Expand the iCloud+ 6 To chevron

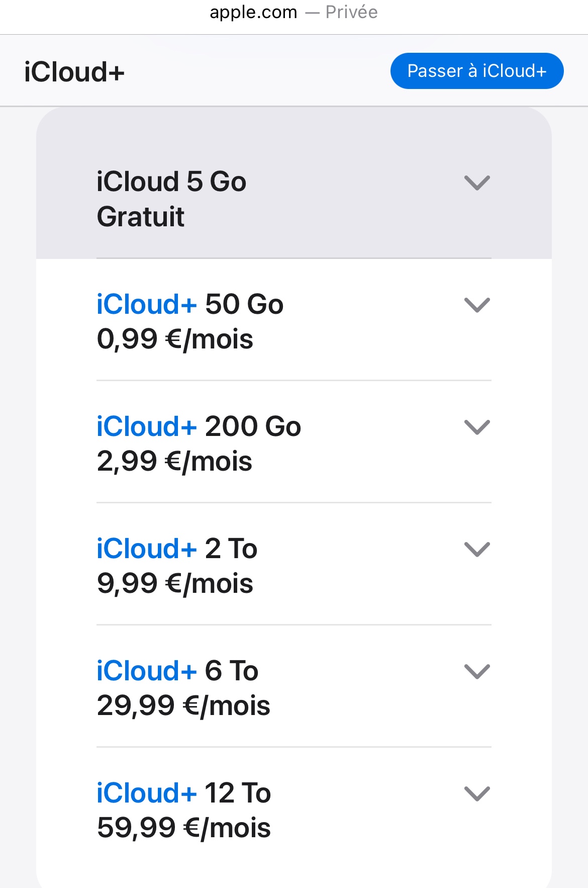click(x=476, y=672)
